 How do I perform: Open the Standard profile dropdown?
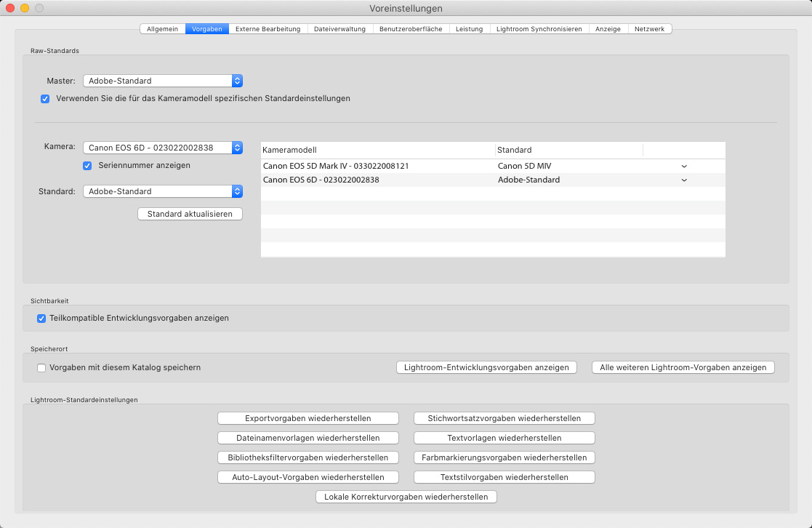pyautogui.click(x=162, y=191)
